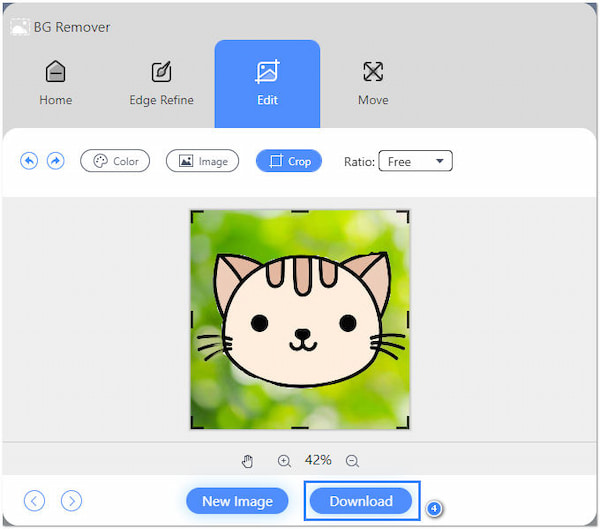Go to previous image with left arrow
The image size is (600, 529).
(35, 501)
